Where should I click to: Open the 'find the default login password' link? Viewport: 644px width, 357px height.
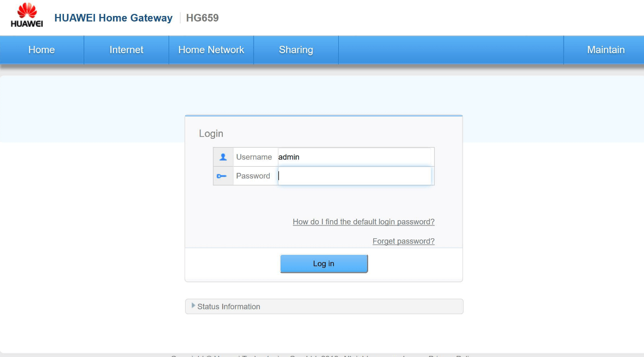[364, 222]
